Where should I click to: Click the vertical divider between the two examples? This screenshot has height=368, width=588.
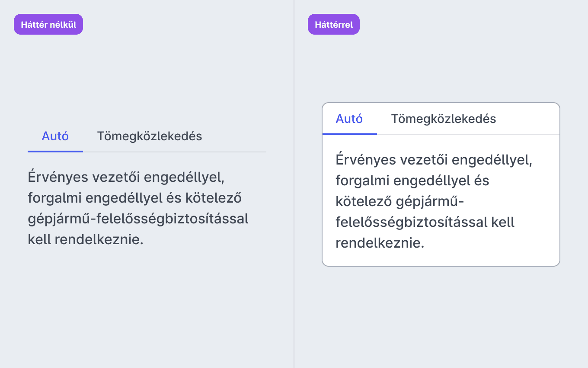point(294,184)
